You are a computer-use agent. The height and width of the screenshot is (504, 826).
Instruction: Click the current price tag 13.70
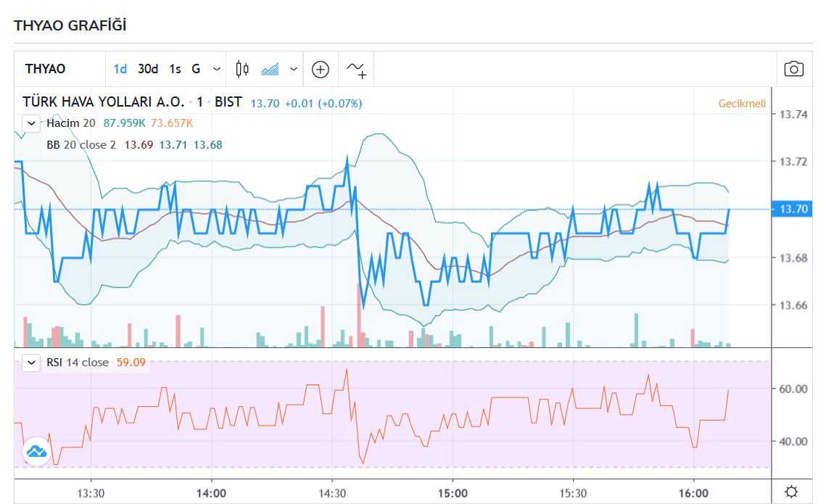click(793, 209)
